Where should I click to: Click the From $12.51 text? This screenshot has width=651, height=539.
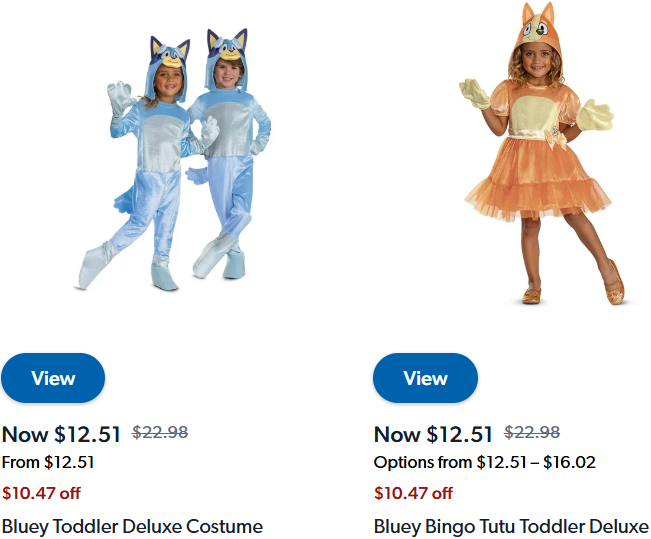pyautogui.click(x=48, y=462)
